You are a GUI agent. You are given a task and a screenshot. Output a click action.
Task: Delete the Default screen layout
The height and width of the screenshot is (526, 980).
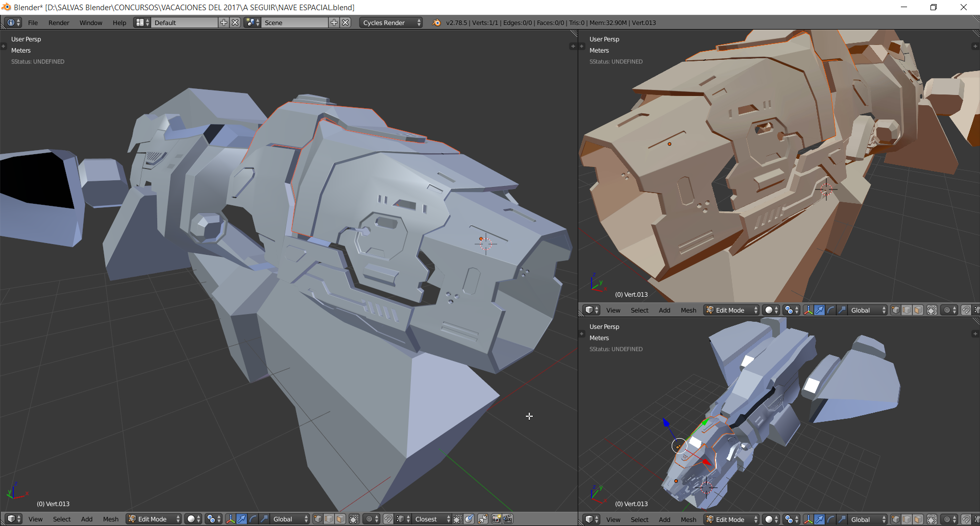(235, 22)
